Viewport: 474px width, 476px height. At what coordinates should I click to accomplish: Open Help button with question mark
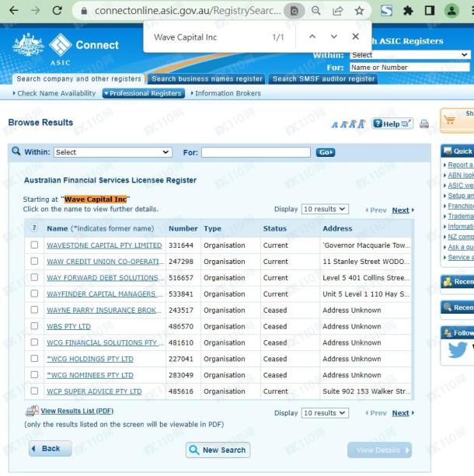click(x=392, y=123)
